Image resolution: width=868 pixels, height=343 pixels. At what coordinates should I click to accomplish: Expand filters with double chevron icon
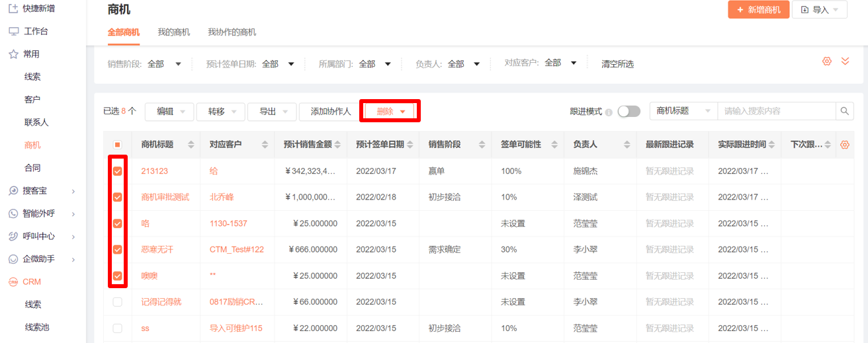point(845,61)
